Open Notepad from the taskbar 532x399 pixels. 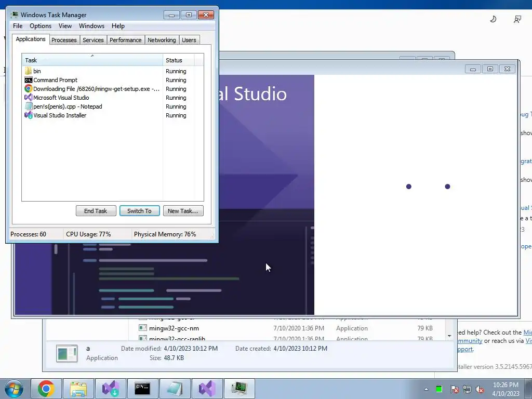[175, 389]
